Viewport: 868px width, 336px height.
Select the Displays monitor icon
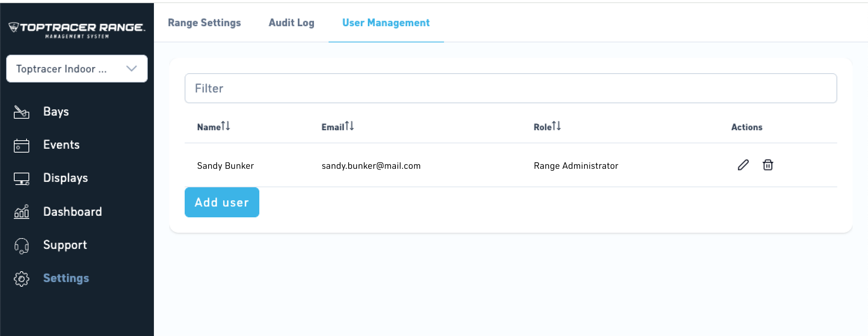[22, 178]
